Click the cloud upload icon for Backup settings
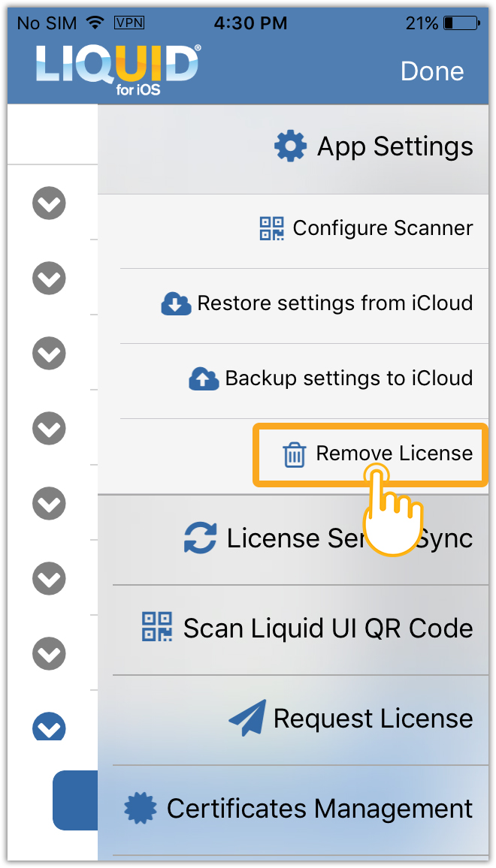The height and width of the screenshot is (868, 496). coord(204,378)
